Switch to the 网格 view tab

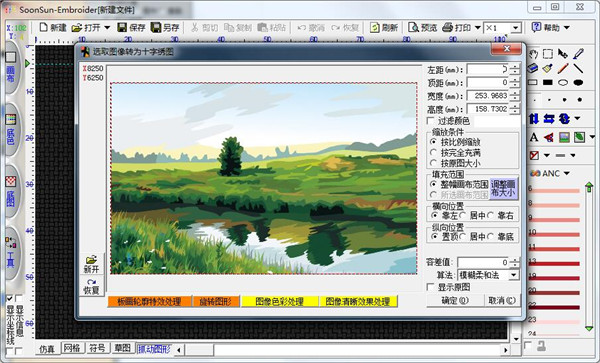72,348
